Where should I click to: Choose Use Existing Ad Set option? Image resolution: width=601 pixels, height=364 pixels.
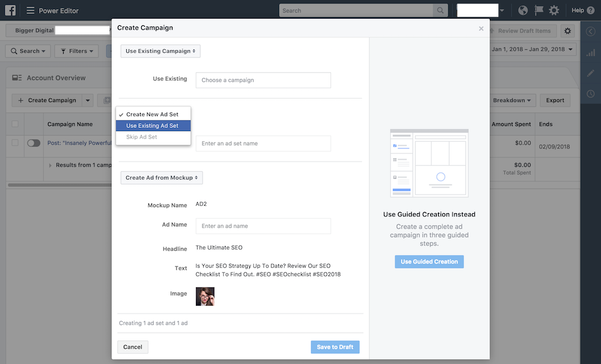click(153, 126)
